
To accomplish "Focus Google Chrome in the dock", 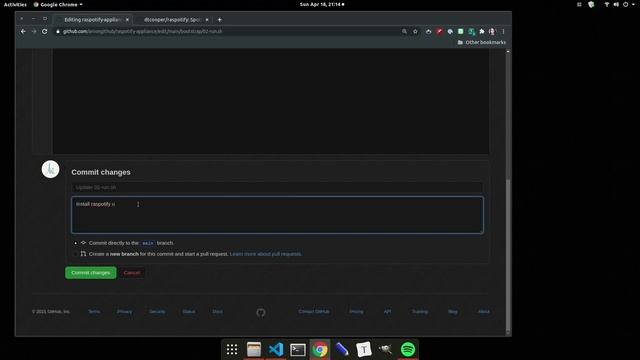I will tap(320, 349).
